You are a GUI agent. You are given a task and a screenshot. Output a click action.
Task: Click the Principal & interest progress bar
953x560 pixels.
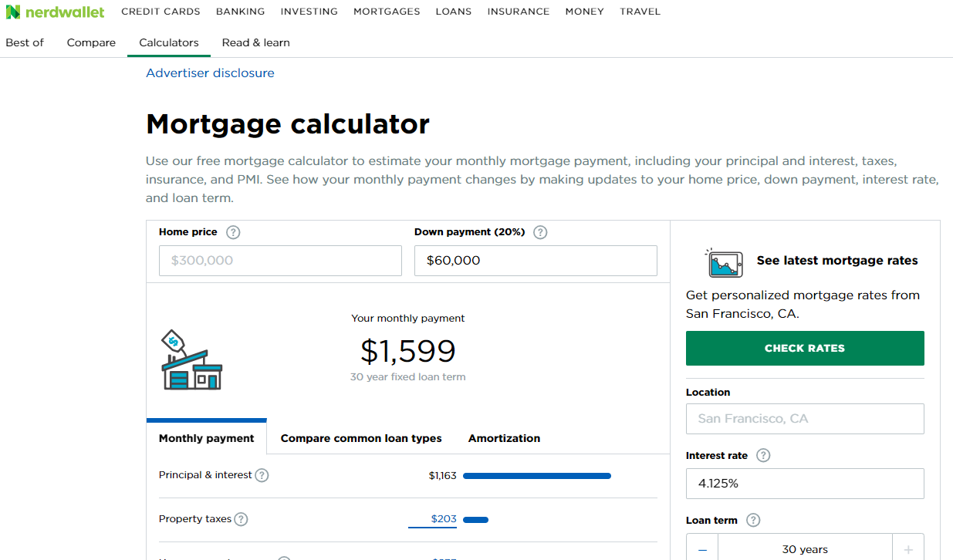coord(537,476)
